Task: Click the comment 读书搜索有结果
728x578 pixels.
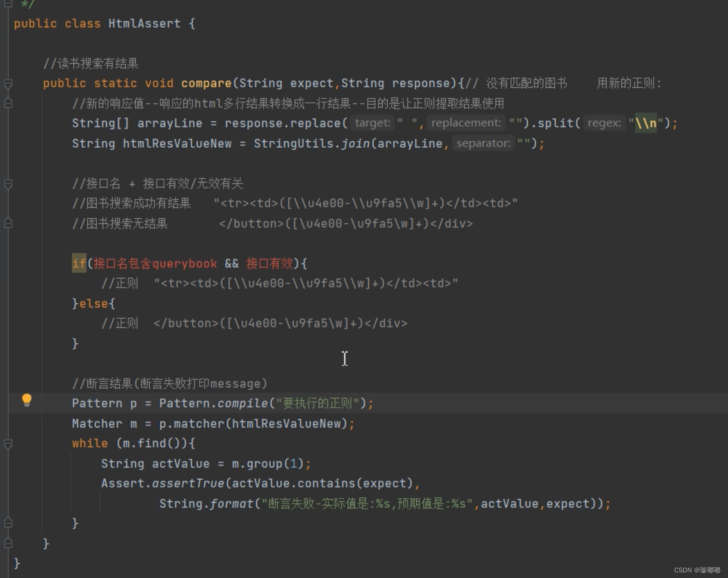Action: (x=91, y=64)
